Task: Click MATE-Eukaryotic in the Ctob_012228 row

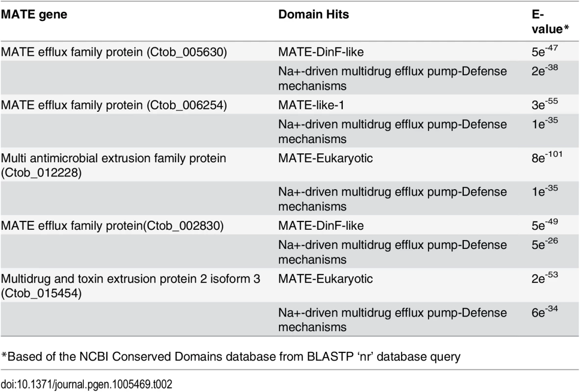Action: pos(326,158)
